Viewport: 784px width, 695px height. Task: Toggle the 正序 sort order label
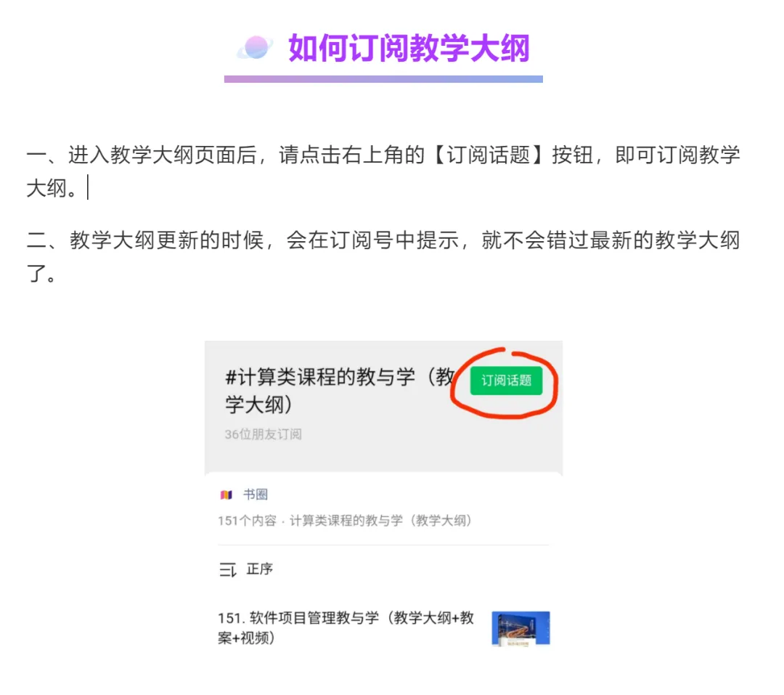pos(259,569)
